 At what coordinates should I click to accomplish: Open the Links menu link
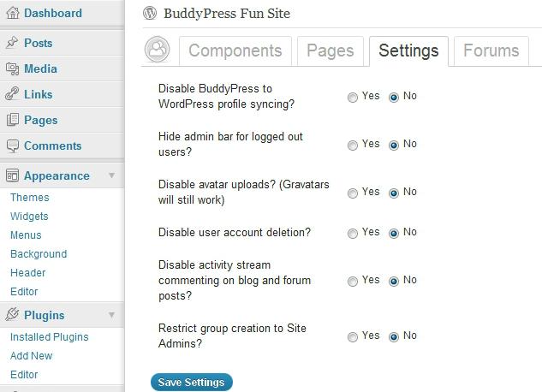point(38,94)
